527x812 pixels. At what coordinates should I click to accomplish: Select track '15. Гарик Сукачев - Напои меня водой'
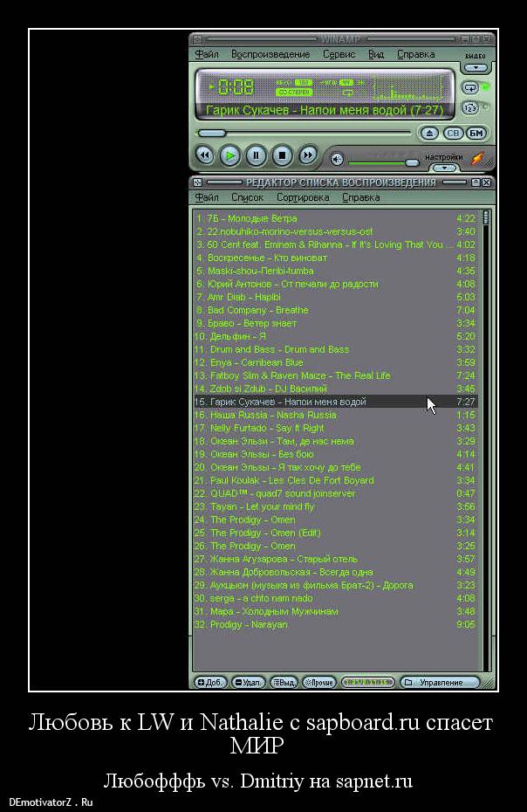click(x=335, y=402)
